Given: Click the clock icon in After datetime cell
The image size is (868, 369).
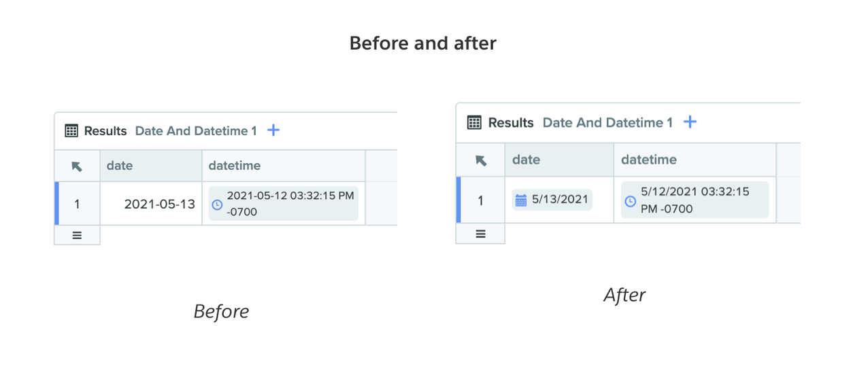Looking at the screenshot, I should [631, 200].
